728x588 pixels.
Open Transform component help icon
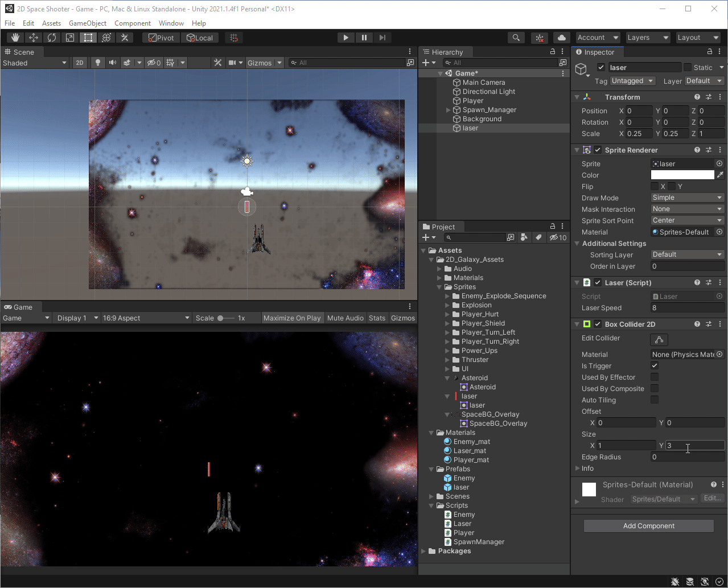pyautogui.click(x=697, y=97)
